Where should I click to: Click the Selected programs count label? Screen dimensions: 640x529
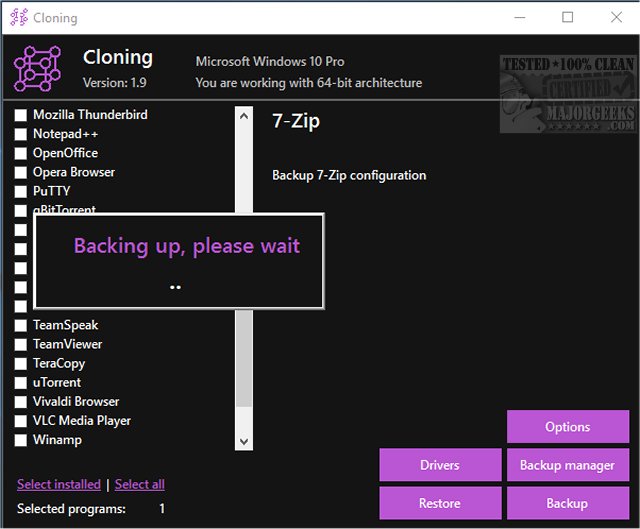71,509
